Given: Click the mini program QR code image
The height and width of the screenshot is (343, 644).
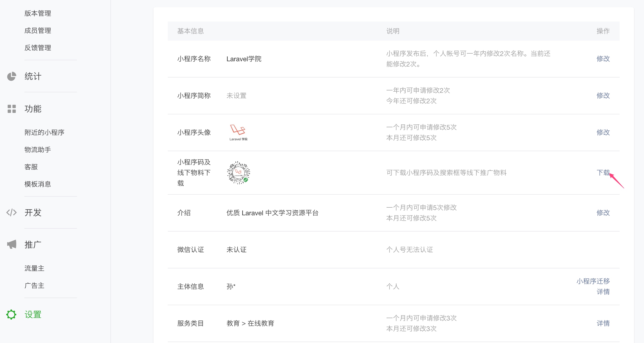Looking at the screenshot, I should tap(239, 173).
